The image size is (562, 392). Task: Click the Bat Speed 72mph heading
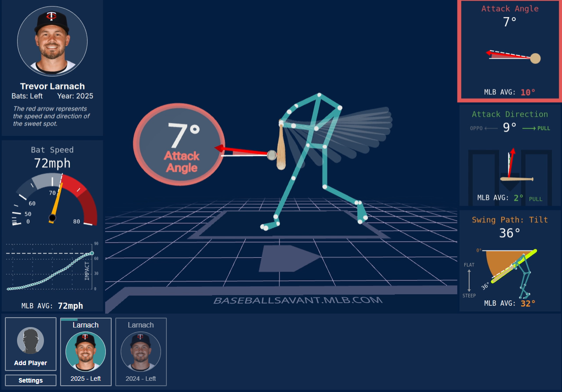(x=52, y=157)
